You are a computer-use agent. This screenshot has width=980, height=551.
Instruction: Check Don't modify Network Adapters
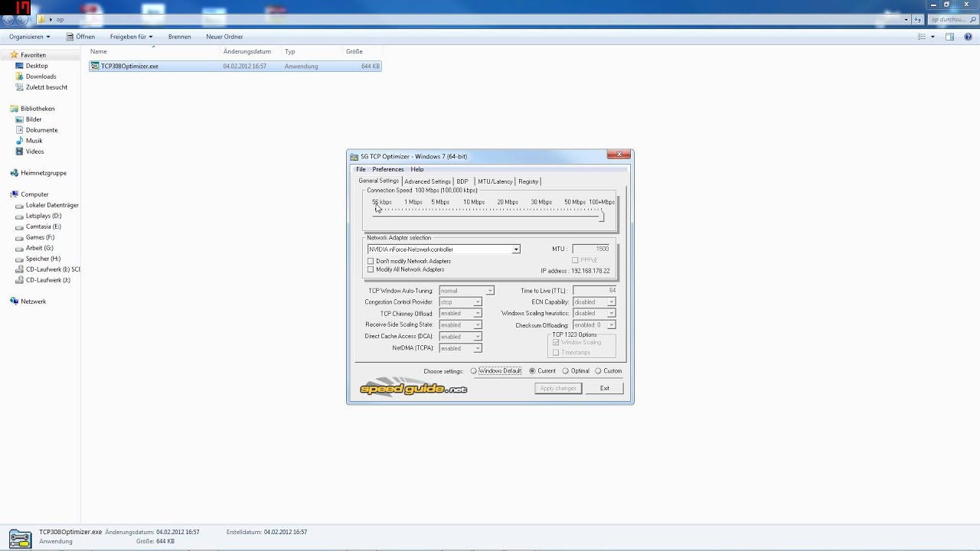point(371,262)
